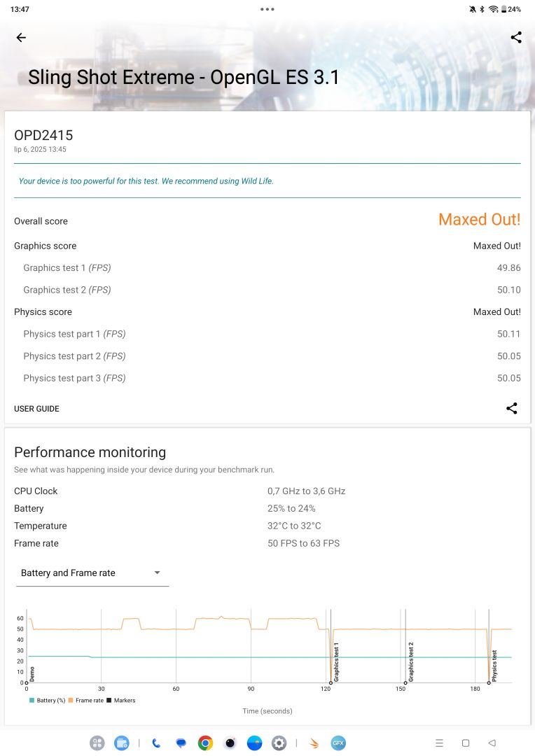Select the Physics score row label

click(43, 312)
